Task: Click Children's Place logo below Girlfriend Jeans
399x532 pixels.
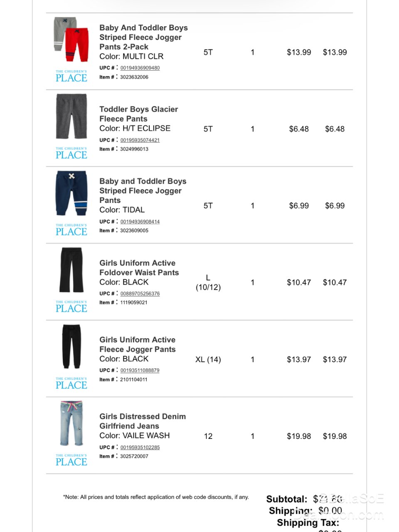Action: click(71, 461)
